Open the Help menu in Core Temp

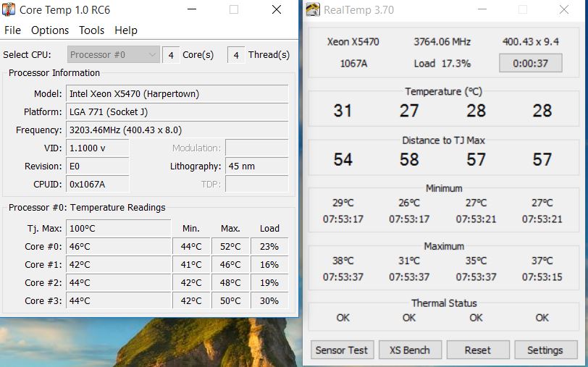click(x=126, y=30)
